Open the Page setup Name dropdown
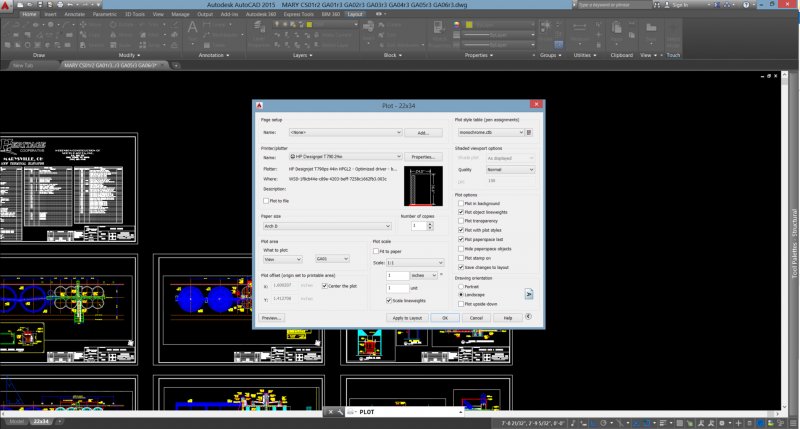This screenshot has height=429, width=800. coord(345,133)
